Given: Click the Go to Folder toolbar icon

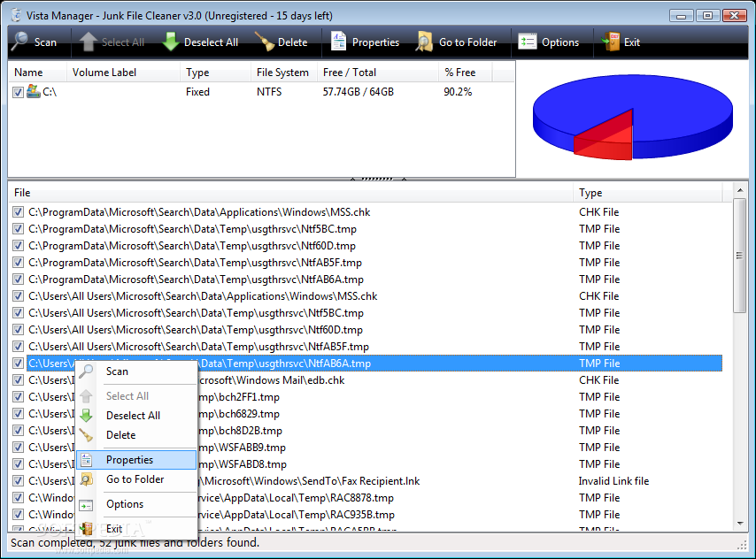Looking at the screenshot, I should [x=424, y=42].
